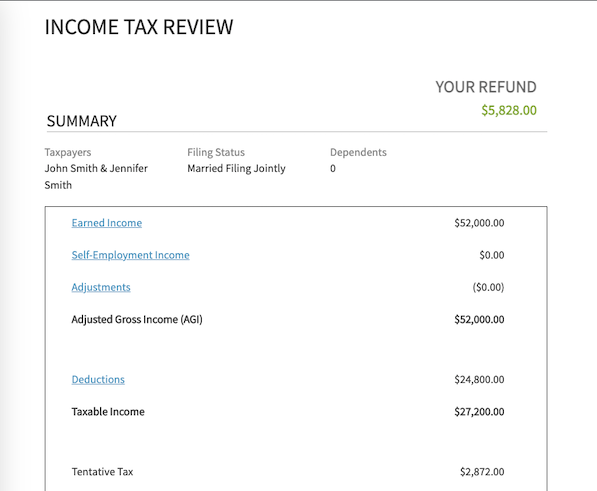Click the YOUR REFUND heading
The width and height of the screenshot is (597, 491).
point(486,87)
